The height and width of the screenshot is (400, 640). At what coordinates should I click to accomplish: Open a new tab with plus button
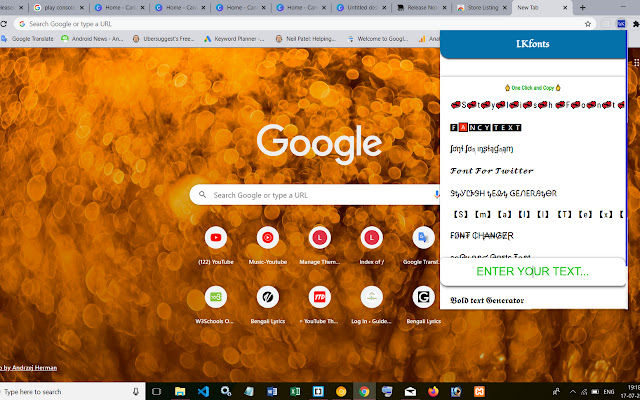(x=582, y=7)
